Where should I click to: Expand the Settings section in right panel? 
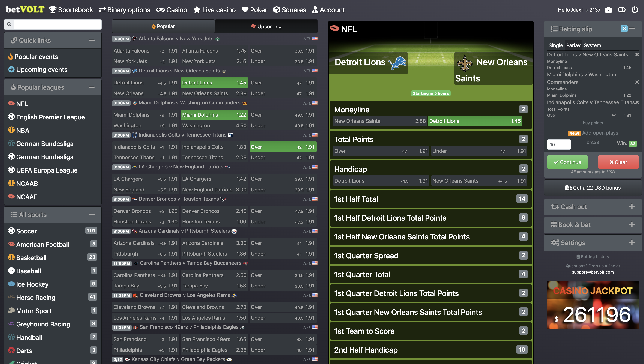point(632,242)
